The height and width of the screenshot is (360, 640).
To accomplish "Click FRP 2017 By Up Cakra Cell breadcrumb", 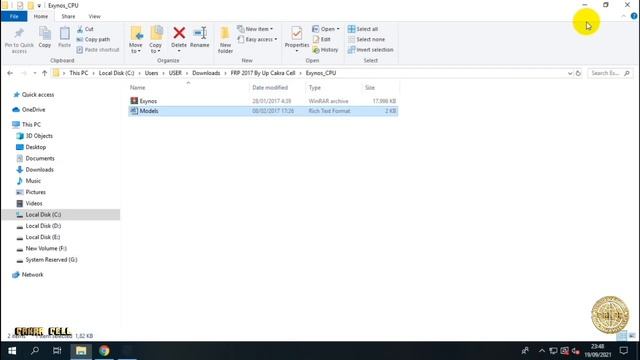I will (263, 73).
